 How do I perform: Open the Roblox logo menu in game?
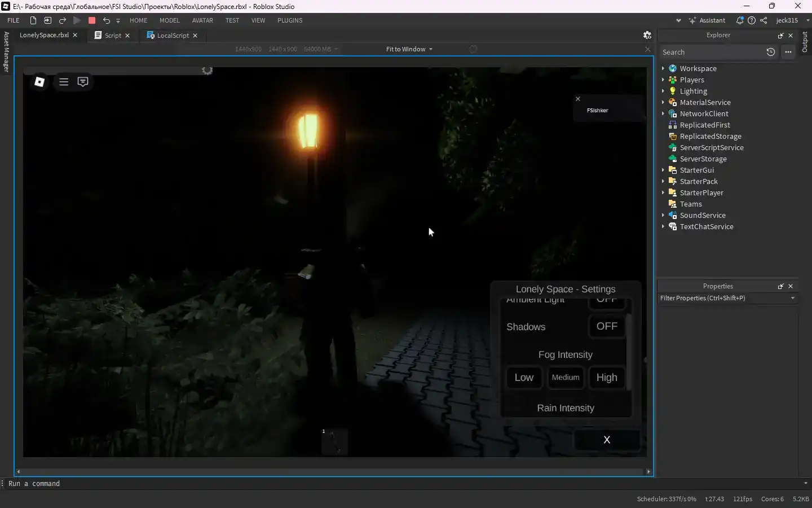tap(39, 82)
